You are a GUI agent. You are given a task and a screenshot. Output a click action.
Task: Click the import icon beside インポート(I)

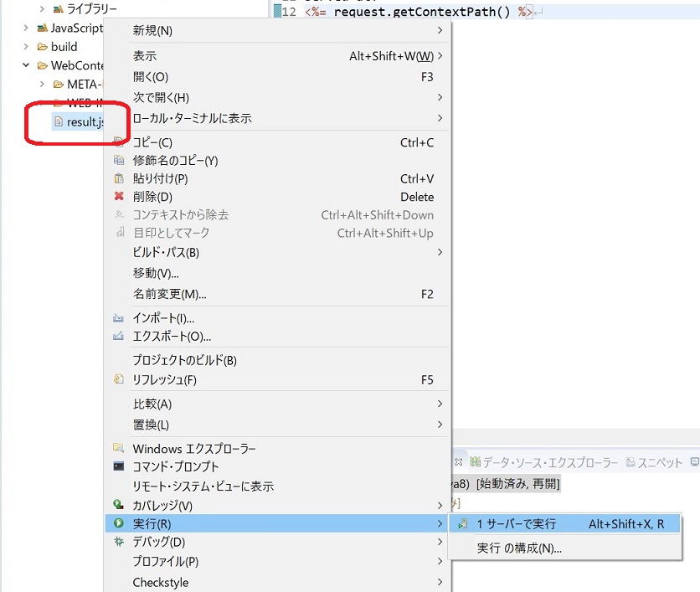pyautogui.click(x=118, y=318)
